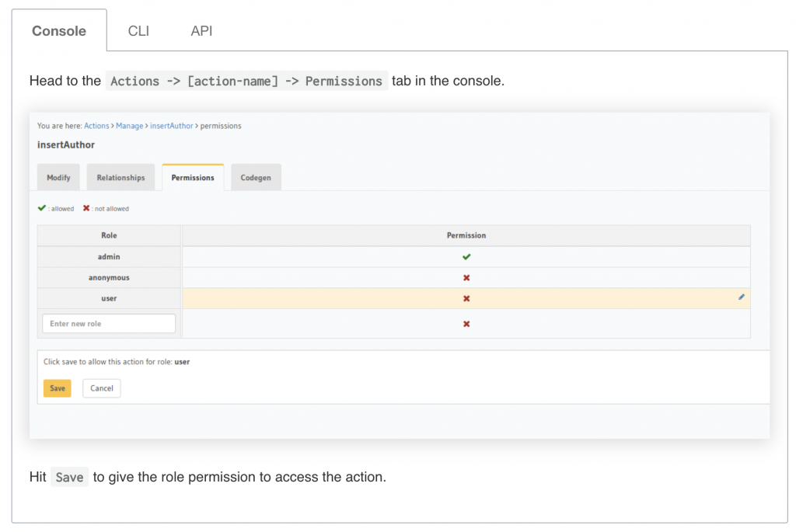
Task: Follow the Actions breadcrumb link
Action: [96, 126]
